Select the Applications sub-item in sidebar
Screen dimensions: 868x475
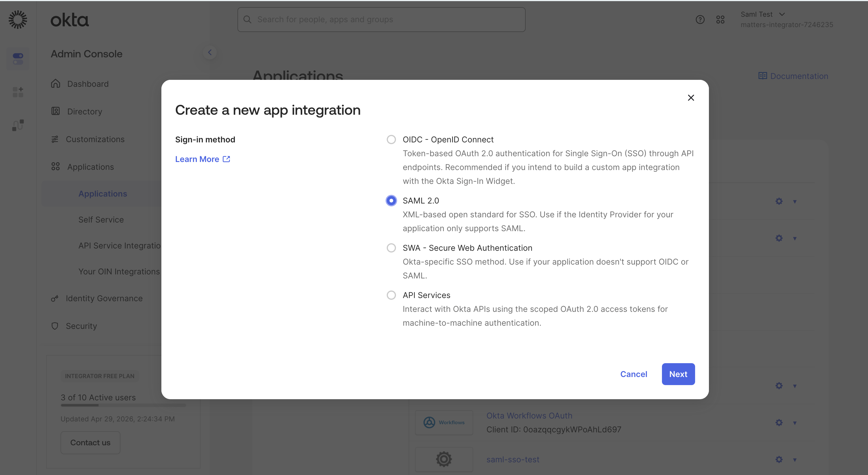click(x=102, y=193)
